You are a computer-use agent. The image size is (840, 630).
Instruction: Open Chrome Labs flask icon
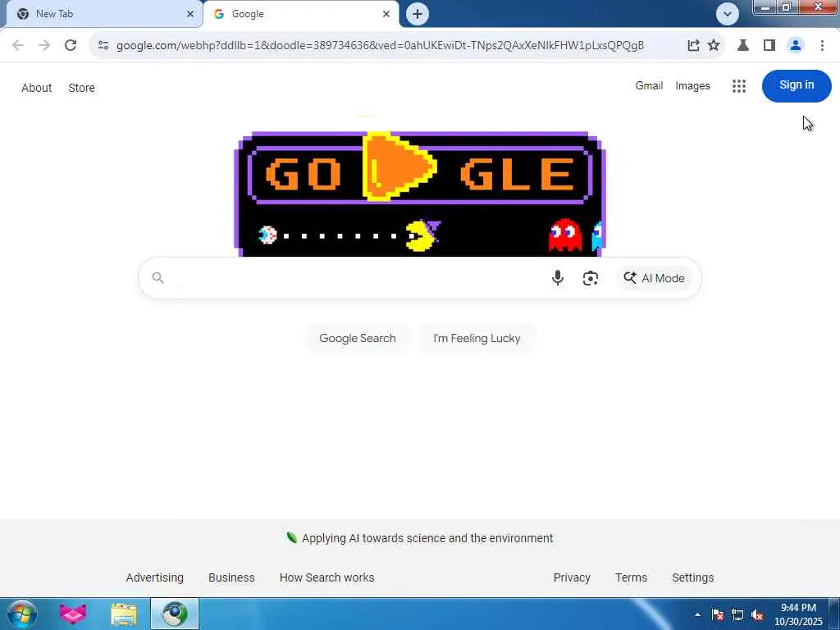click(742, 46)
